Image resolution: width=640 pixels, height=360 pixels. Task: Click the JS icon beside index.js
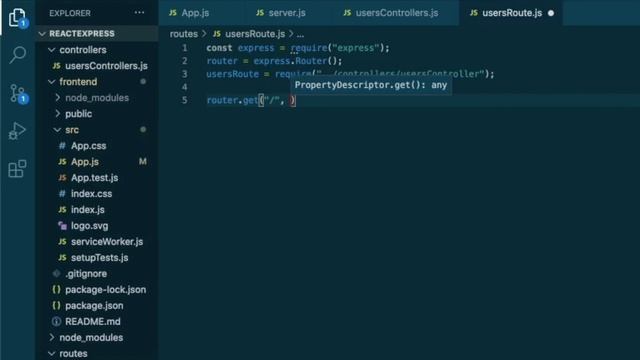tap(62, 209)
